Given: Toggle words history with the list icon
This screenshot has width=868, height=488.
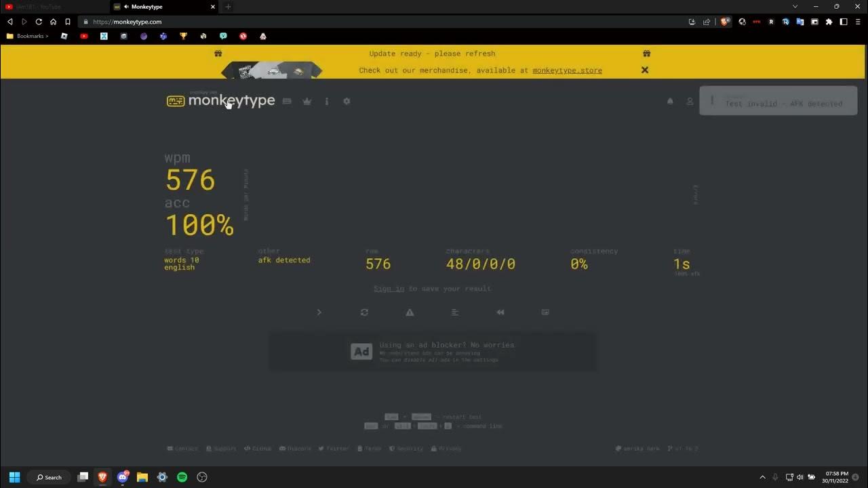Looking at the screenshot, I should (455, 312).
